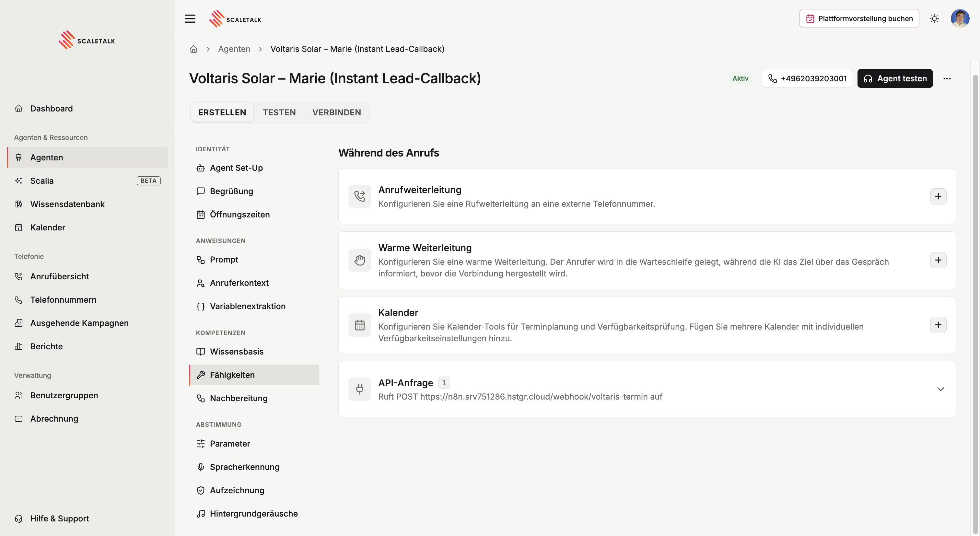
Task: Open the Spracherkennung section
Action: coord(254,467)
